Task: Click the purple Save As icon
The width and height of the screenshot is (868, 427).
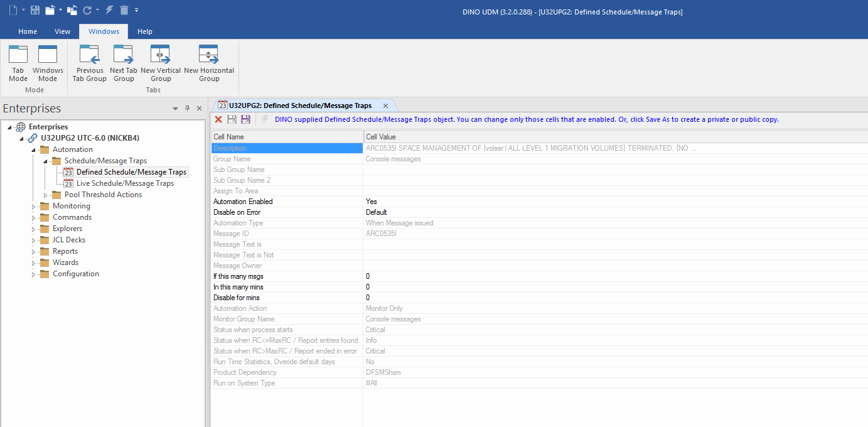Action: coord(245,119)
